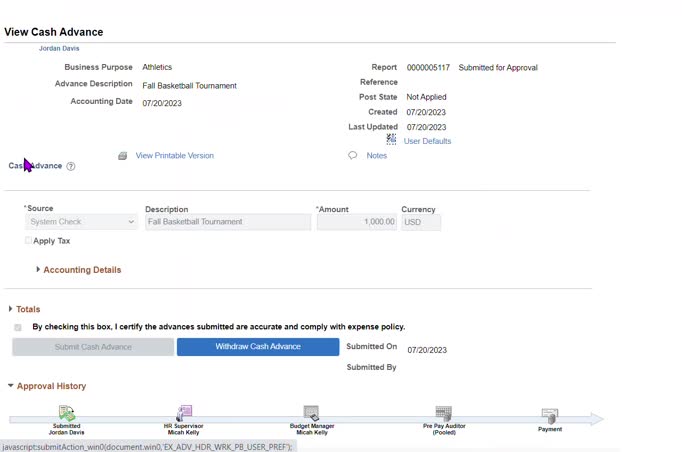Check the expense policy certification box
The width and height of the screenshot is (682, 452).
pos(18,327)
